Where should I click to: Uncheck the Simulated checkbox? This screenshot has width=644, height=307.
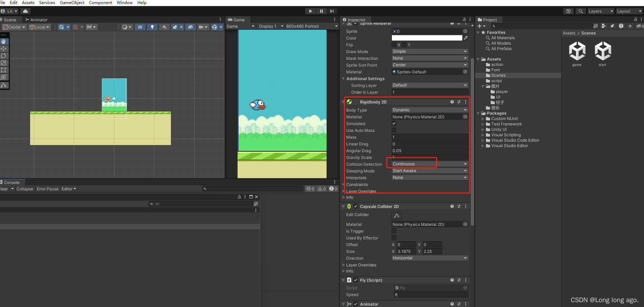click(x=394, y=123)
